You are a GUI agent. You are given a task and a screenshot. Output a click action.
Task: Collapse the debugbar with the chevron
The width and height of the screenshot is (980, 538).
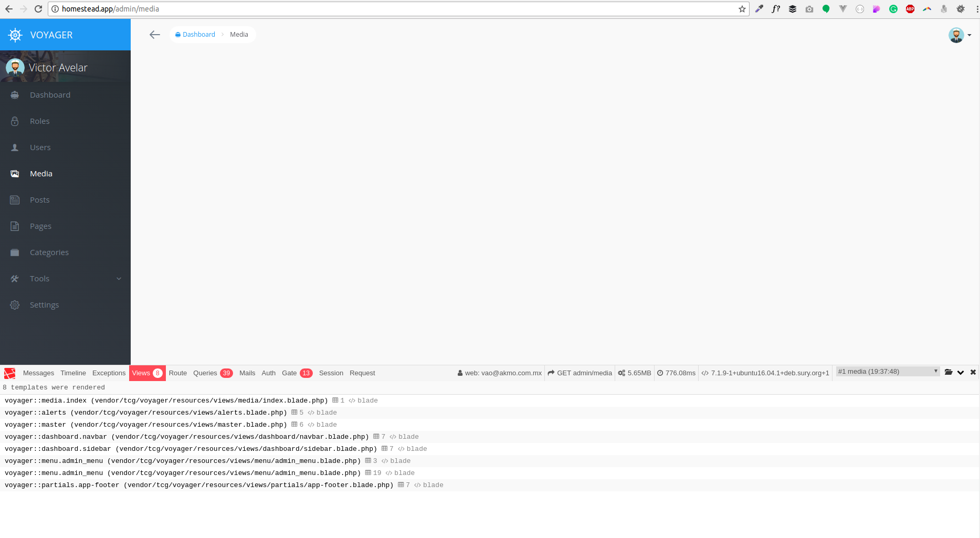click(961, 373)
